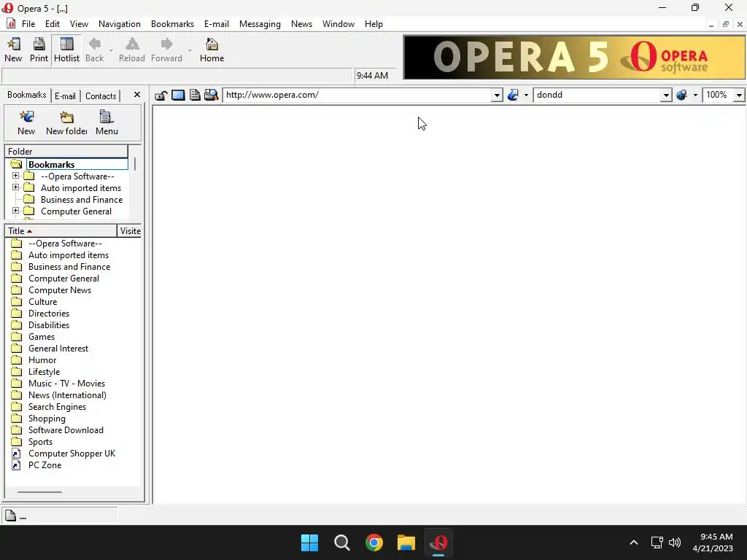Toggle document mode page icon

pos(195,96)
